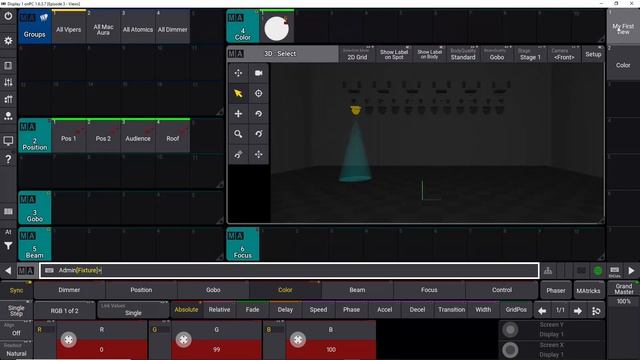The height and width of the screenshot is (360, 640).
Task: Select the white color preset swatch
Action: (277, 28)
